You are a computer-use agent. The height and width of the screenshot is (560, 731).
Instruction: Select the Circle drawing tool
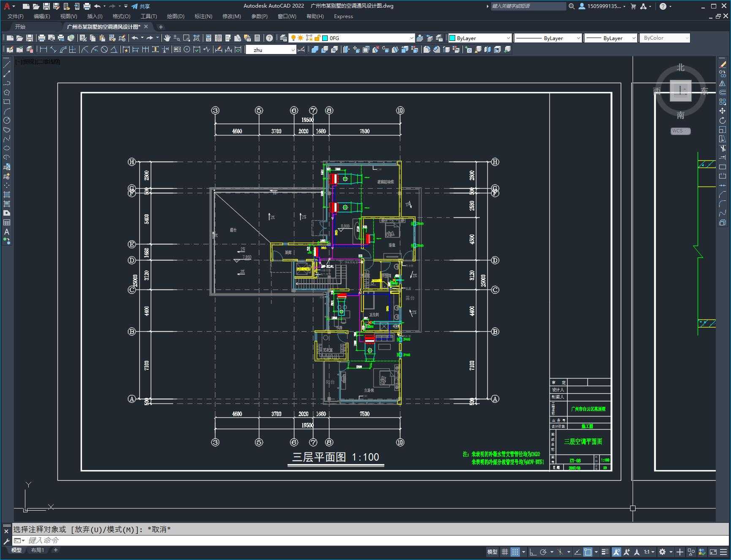click(x=7, y=120)
